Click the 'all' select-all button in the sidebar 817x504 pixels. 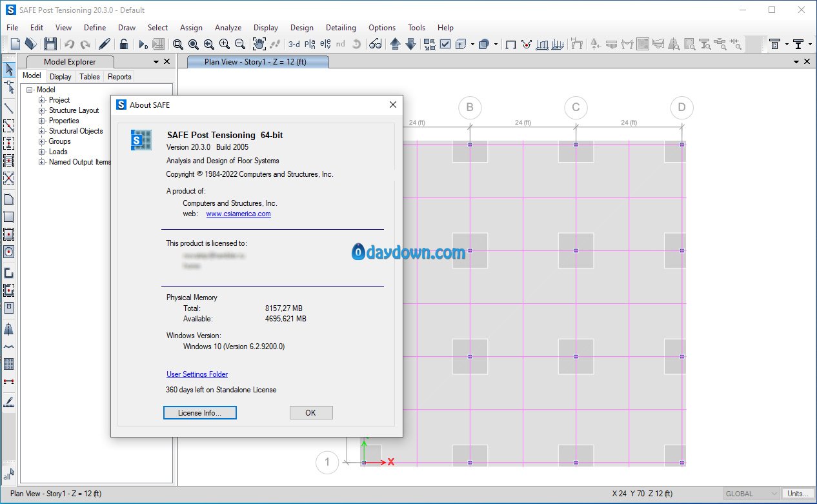pos(9,476)
